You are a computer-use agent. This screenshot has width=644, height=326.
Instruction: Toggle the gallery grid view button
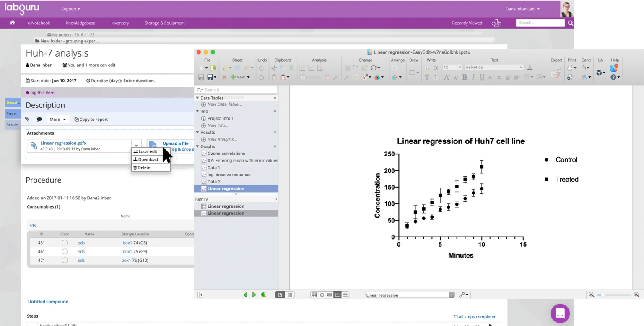290,295
